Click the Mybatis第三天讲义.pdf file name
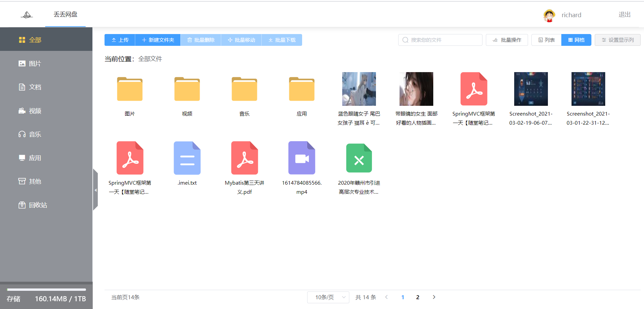644x309 pixels. tap(244, 187)
